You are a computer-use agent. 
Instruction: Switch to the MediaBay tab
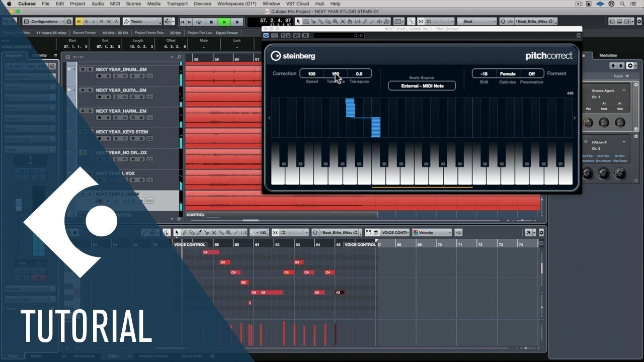608,55
